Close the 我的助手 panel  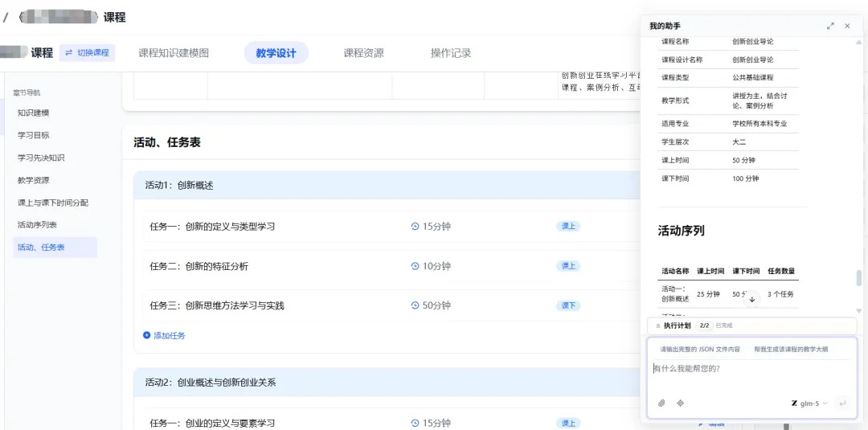click(x=847, y=26)
